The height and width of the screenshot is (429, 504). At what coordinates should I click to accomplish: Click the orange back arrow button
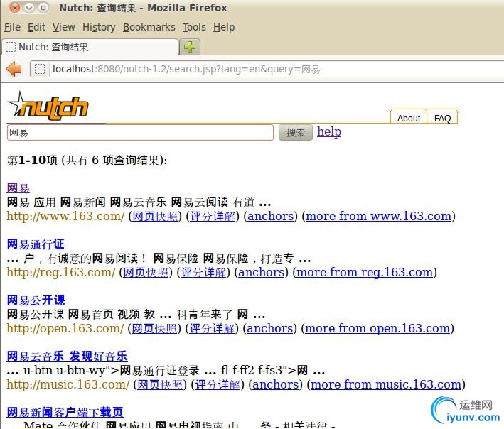[x=14, y=69]
